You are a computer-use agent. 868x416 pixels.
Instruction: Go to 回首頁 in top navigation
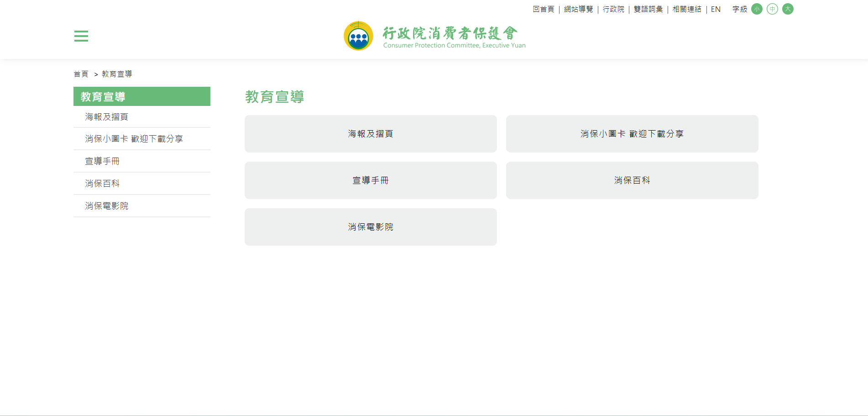point(543,9)
